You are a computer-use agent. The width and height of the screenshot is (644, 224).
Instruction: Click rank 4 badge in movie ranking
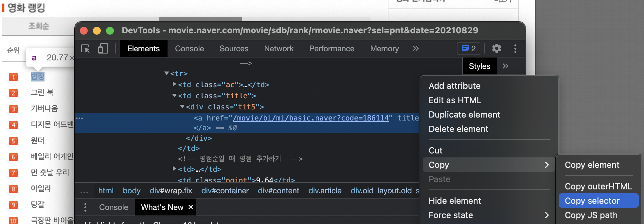(x=13, y=125)
